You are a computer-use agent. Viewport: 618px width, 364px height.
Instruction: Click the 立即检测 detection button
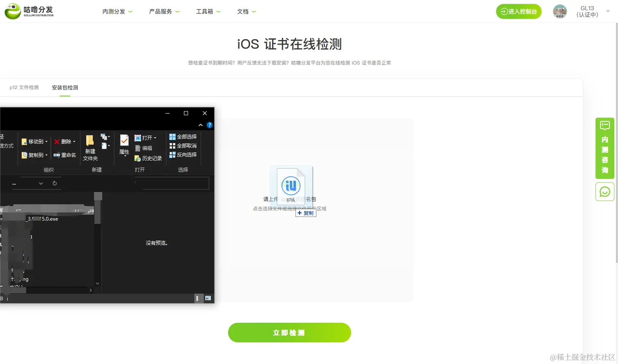click(x=289, y=332)
